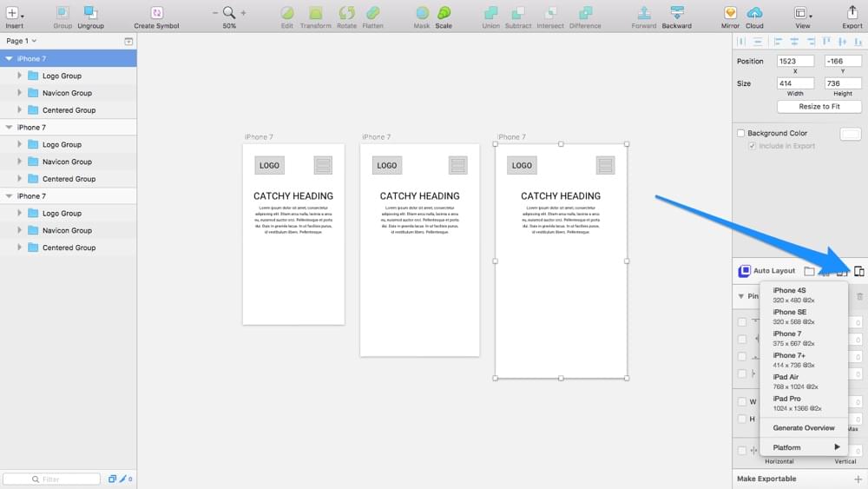Apply the Union boolean operation
This screenshot has width=868, height=489.
tap(491, 13)
